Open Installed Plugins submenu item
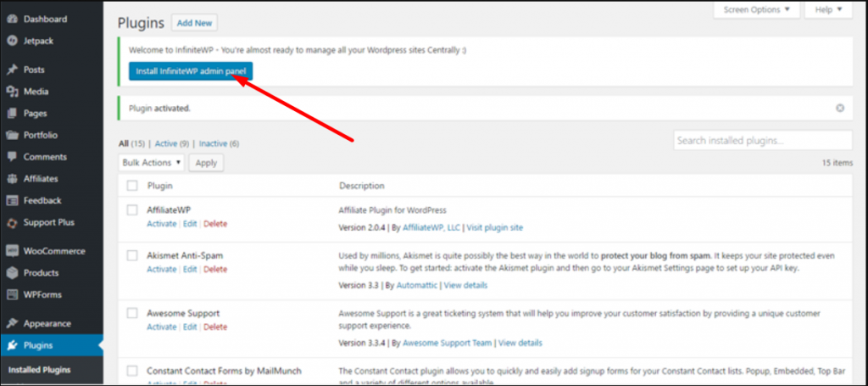868x386 pixels. [x=39, y=370]
